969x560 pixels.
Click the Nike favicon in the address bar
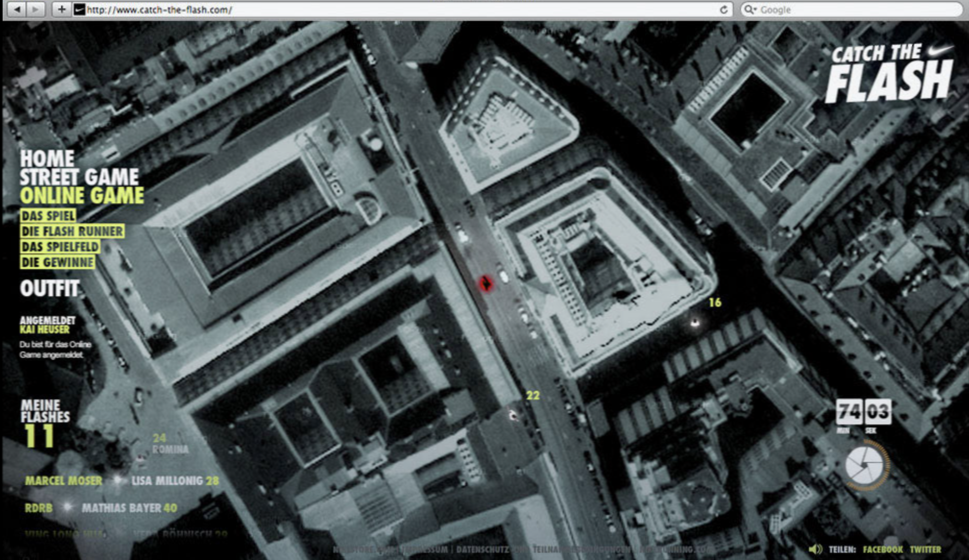click(x=79, y=9)
